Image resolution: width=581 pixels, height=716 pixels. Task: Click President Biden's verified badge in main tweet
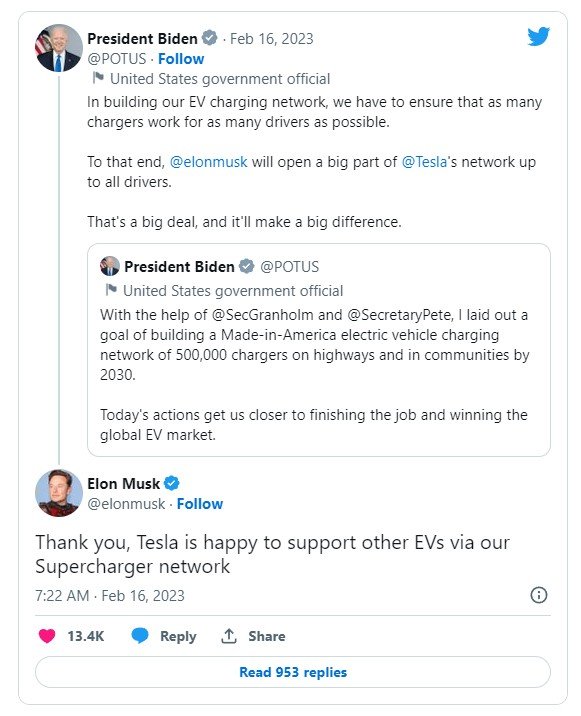(210, 38)
